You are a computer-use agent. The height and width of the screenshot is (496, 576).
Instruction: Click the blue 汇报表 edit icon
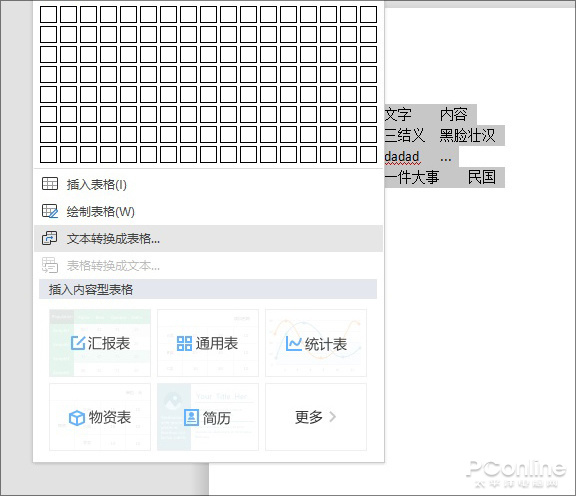click(78, 343)
